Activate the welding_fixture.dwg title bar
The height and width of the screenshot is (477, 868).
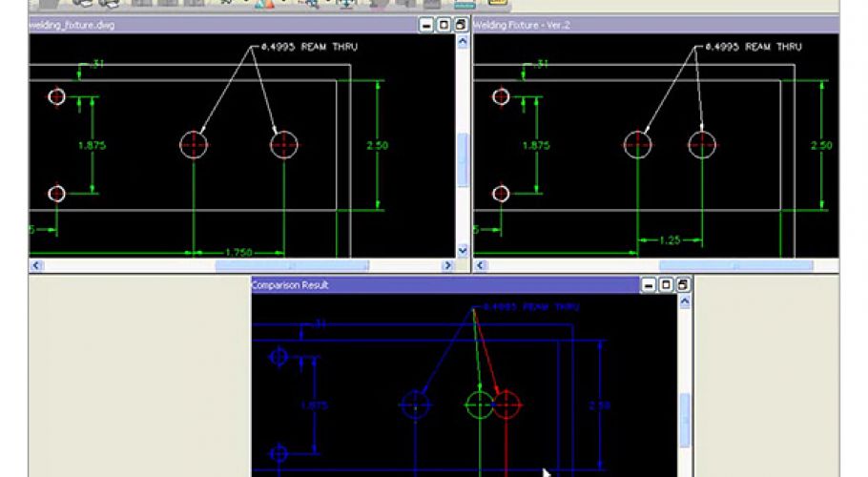coord(221,25)
